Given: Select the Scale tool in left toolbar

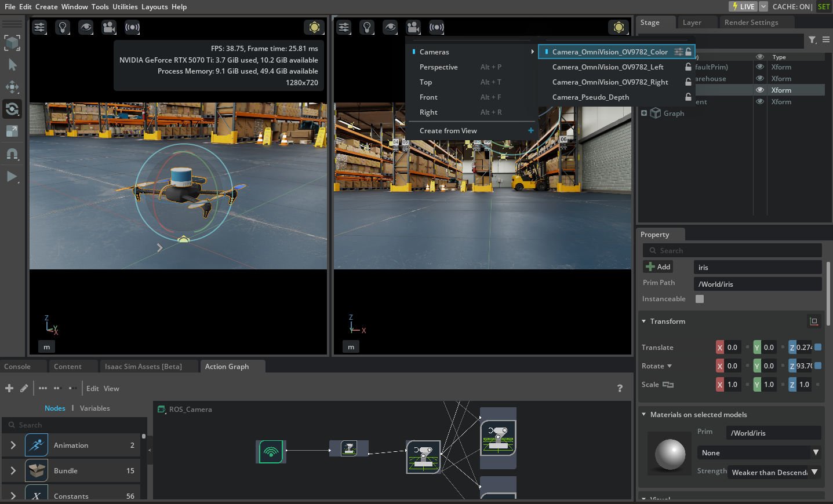Looking at the screenshot, I should tap(12, 132).
